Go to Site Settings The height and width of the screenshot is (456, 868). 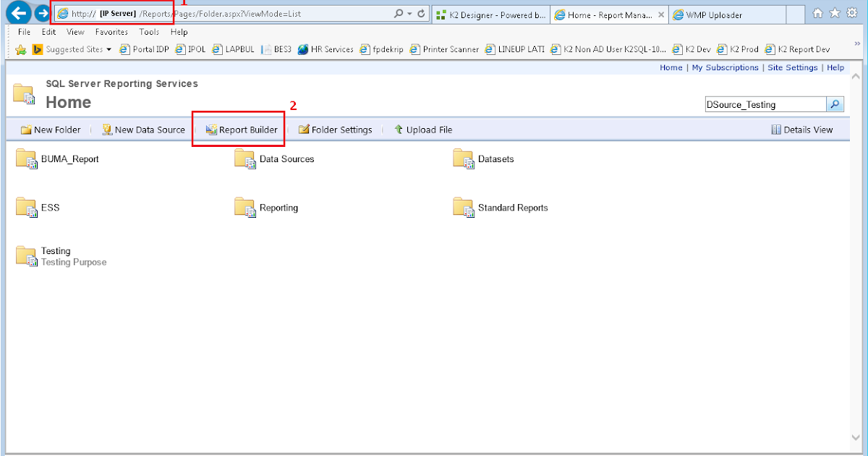pos(793,67)
